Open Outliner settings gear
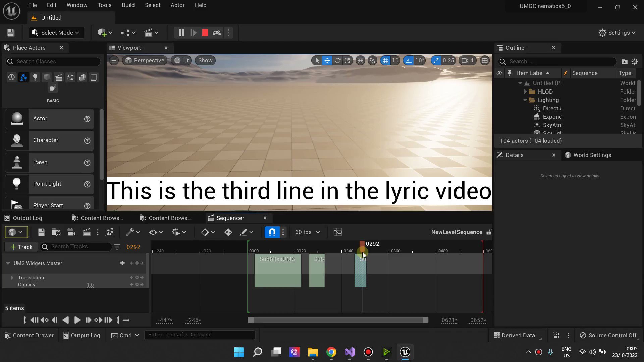Viewport: 644px width, 362px height. pos(635,62)
